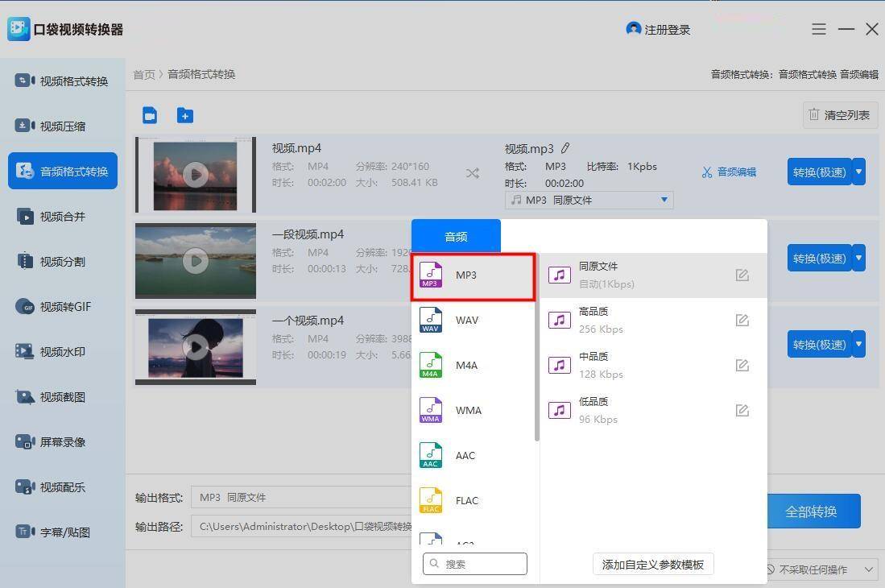Click the add folder icon

pyautogui.click(x=185, y=115)
